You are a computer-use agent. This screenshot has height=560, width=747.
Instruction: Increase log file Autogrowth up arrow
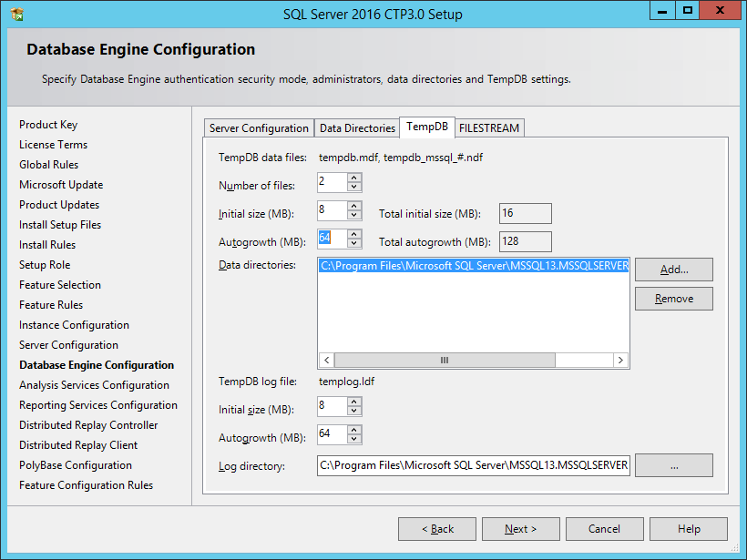point(354,430)
